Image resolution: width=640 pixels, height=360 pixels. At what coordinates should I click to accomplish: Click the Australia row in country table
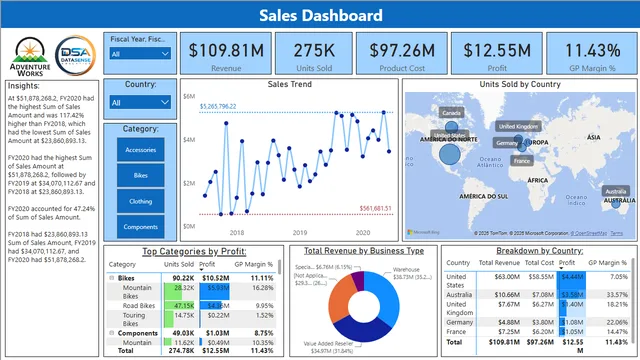[537, 295]
